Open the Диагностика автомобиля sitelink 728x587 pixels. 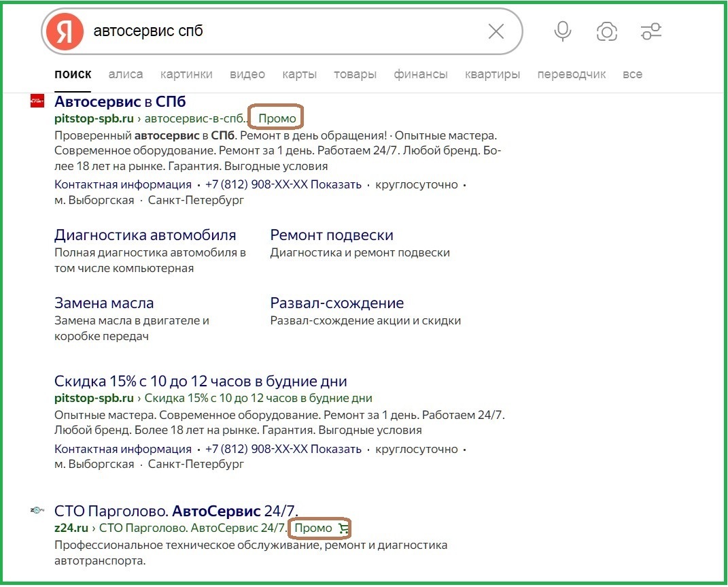[145, 234]
